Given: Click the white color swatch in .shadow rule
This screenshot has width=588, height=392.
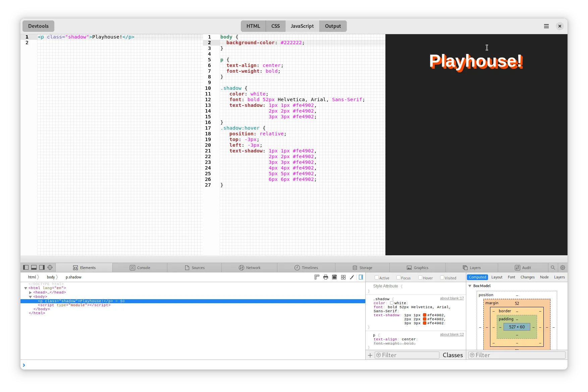Looking at the screenshot, I should (x=392, y=303).
